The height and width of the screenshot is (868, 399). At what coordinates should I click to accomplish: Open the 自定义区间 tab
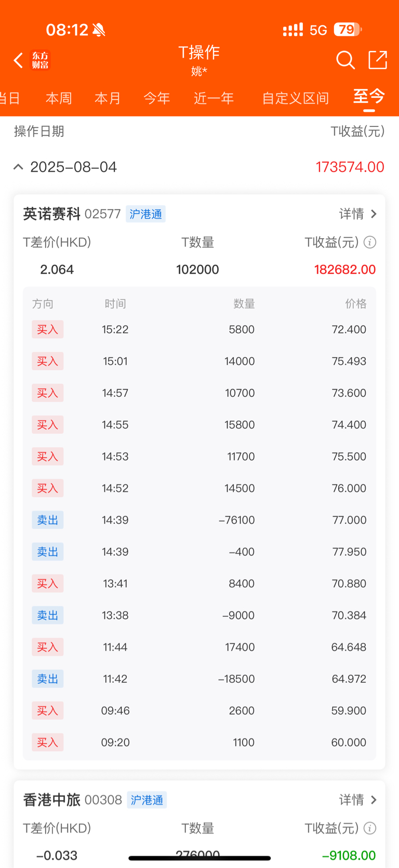295,98
